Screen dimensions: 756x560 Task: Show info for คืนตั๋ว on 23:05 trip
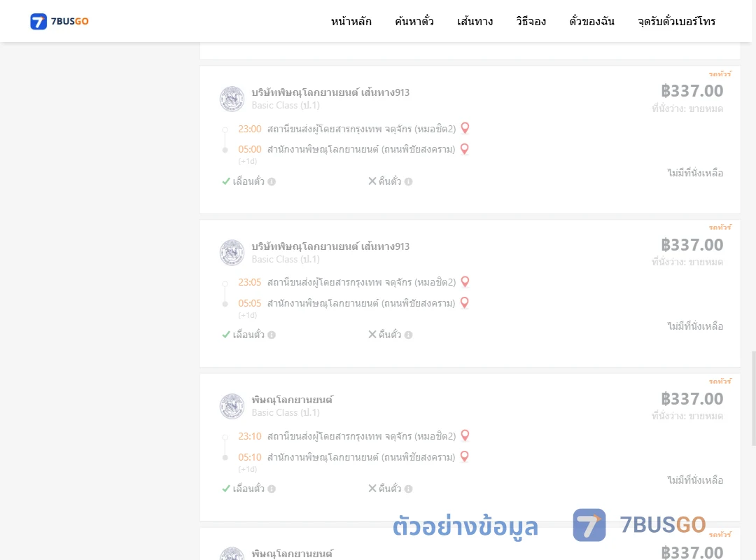click(408, 335)
